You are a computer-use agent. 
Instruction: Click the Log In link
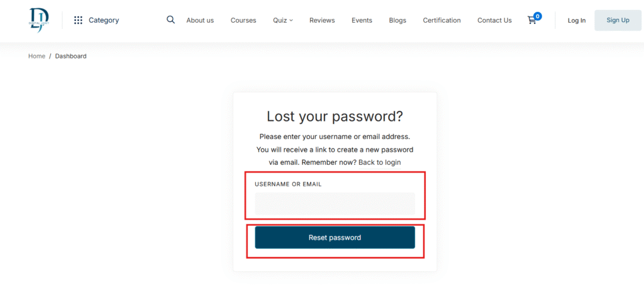coord(577,20)
